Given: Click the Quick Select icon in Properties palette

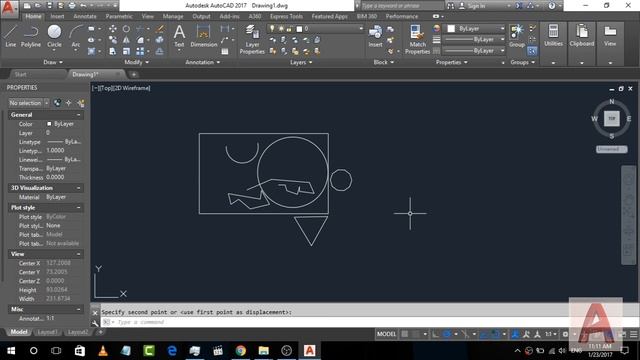Looking at the screenshot, I should [x=81, y=103].
